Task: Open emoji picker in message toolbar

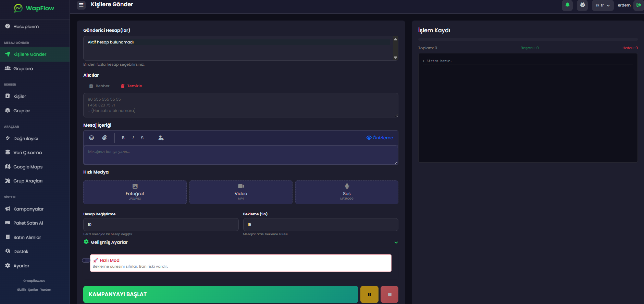Action: pyautogui.click(x=91, y=138)
